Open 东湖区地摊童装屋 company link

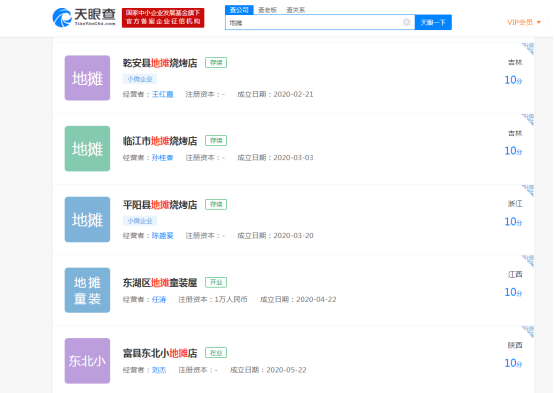[160, 283]
